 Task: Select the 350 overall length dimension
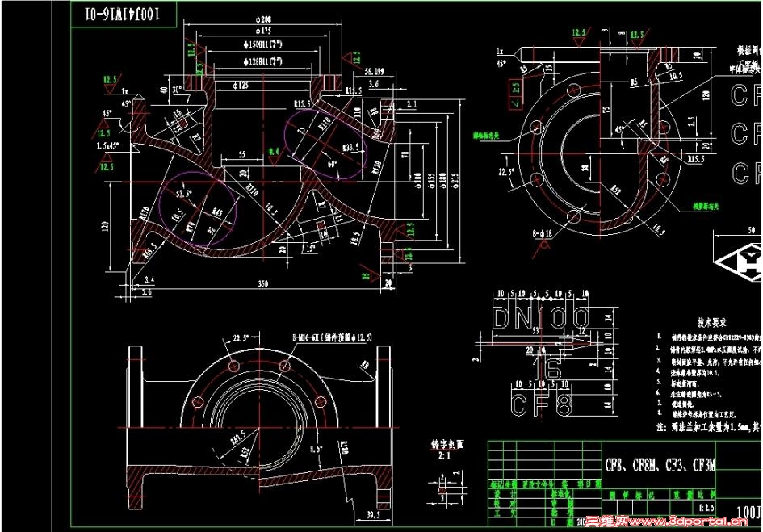pyautogui.click(x=262, y=284)
